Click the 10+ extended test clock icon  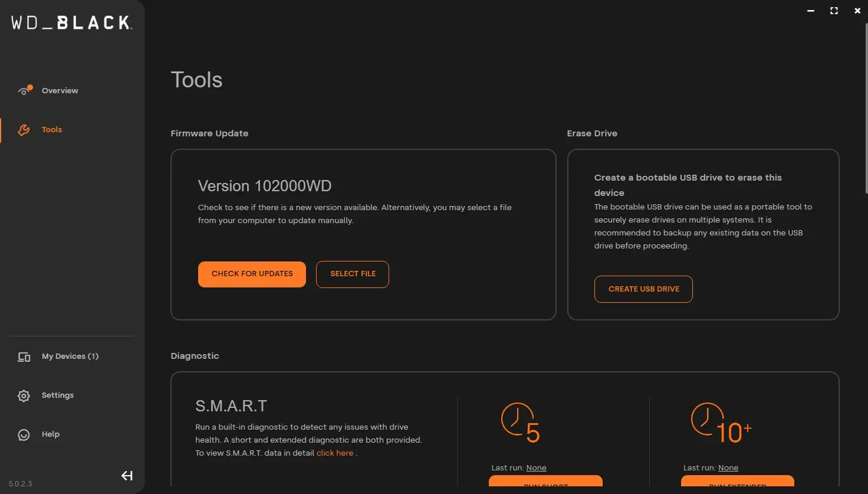coord(721,423)
